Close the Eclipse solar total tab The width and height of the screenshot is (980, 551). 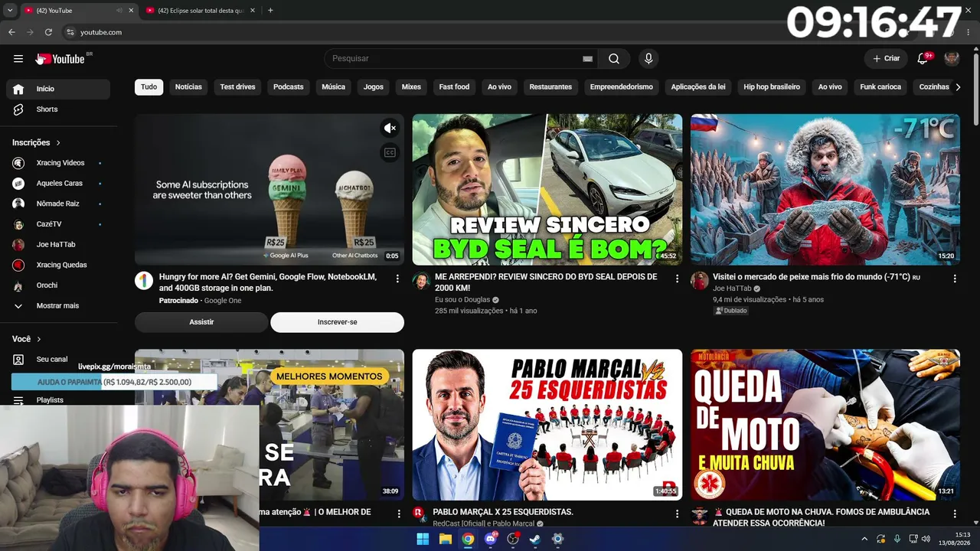(x=252, y=11)
